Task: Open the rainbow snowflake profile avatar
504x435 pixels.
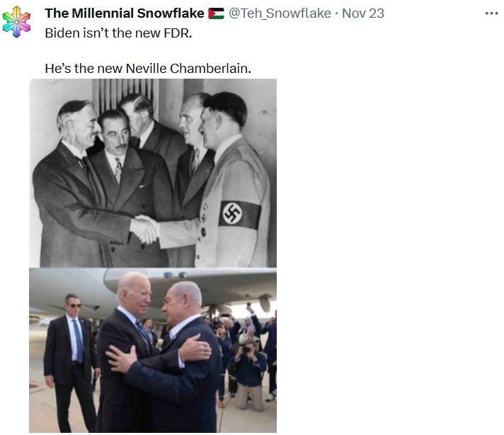Action: 16,22
